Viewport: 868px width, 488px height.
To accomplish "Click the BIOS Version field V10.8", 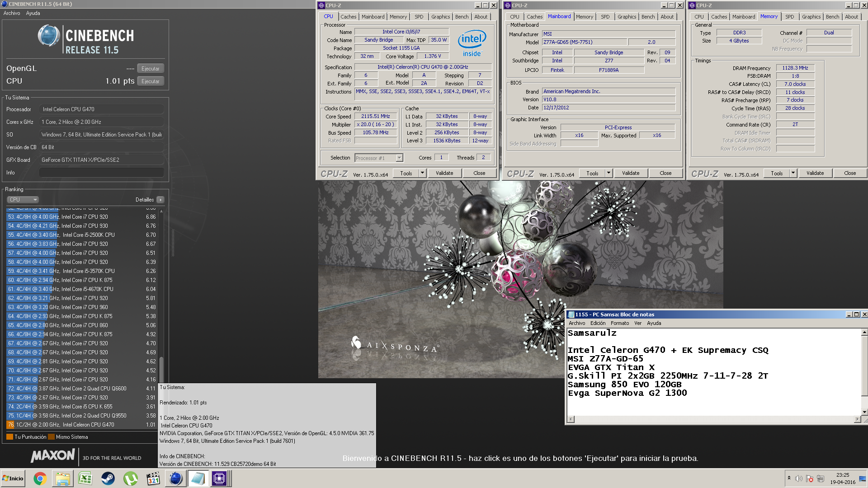I will (x=609, y=99).
